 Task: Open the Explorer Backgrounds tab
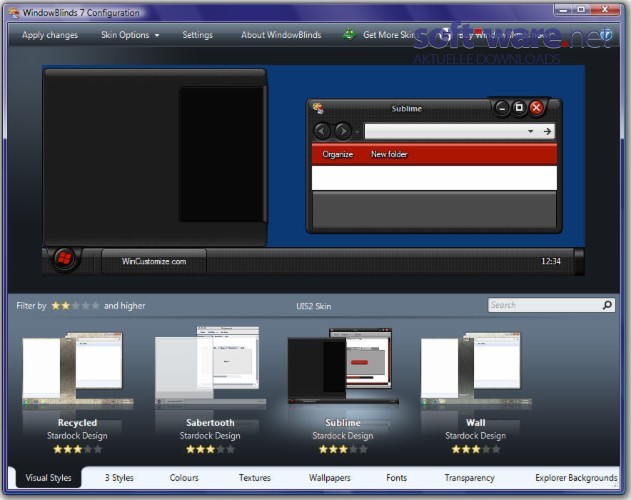(x=576, y=478)
